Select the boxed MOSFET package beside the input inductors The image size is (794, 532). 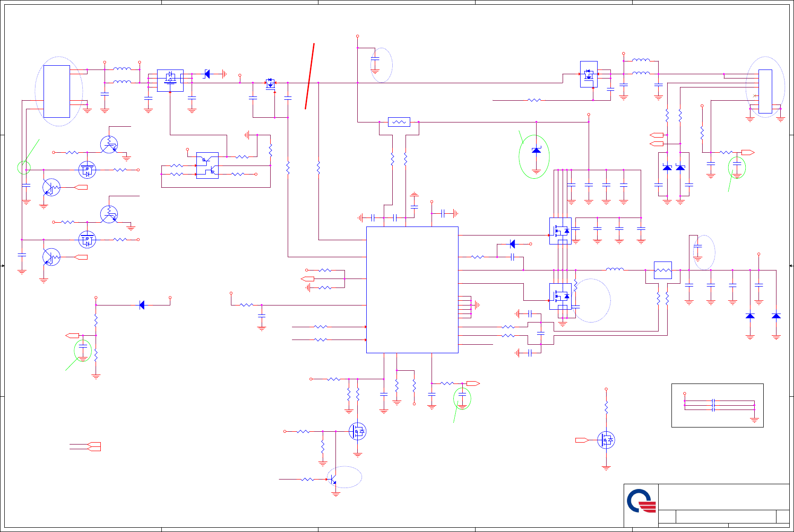pos(170,80)
